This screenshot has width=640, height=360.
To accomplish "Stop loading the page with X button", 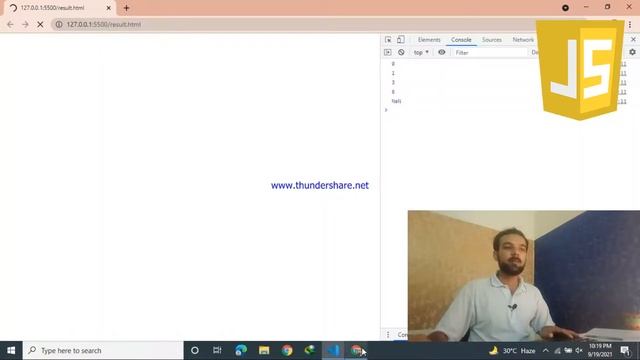I will [x=40, y=24].
